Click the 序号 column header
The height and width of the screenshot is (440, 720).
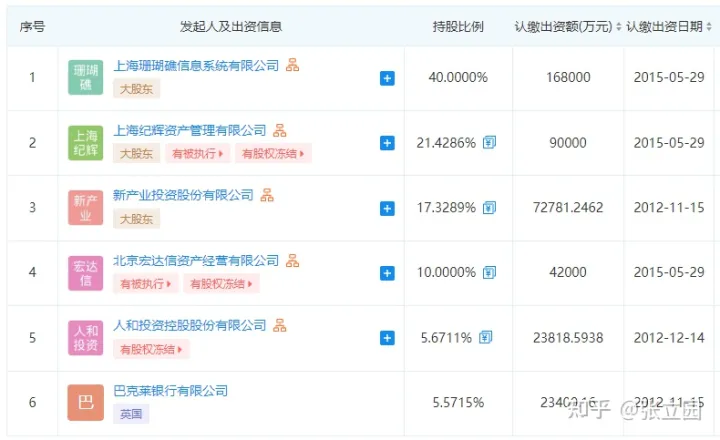[x=32, y=27]
